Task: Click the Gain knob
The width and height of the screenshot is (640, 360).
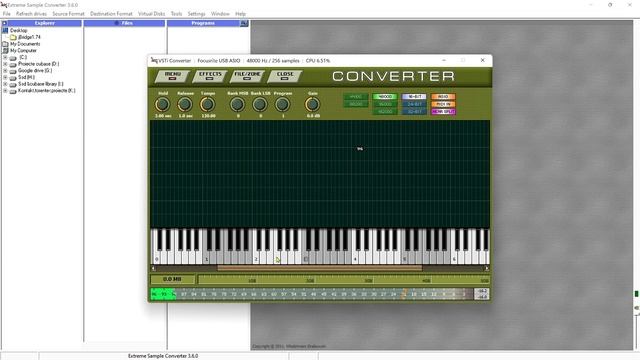Action: pyautogui.click(x=313, y=104)
